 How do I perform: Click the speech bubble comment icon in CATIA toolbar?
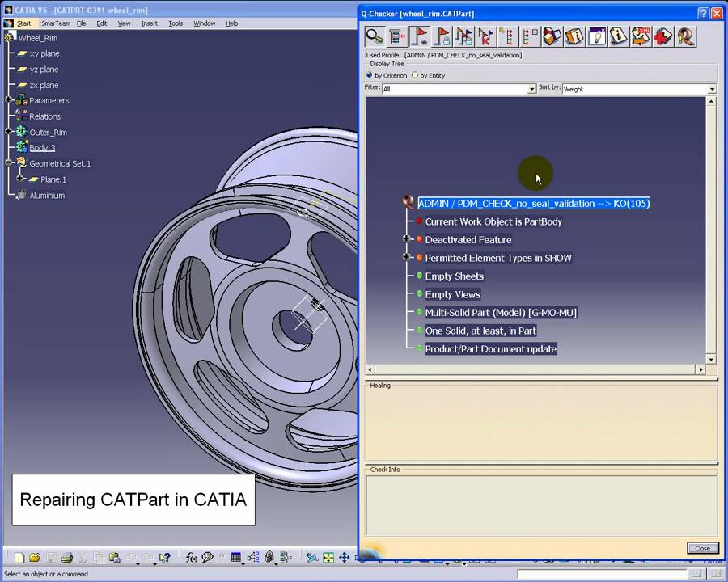click(208, 558)
